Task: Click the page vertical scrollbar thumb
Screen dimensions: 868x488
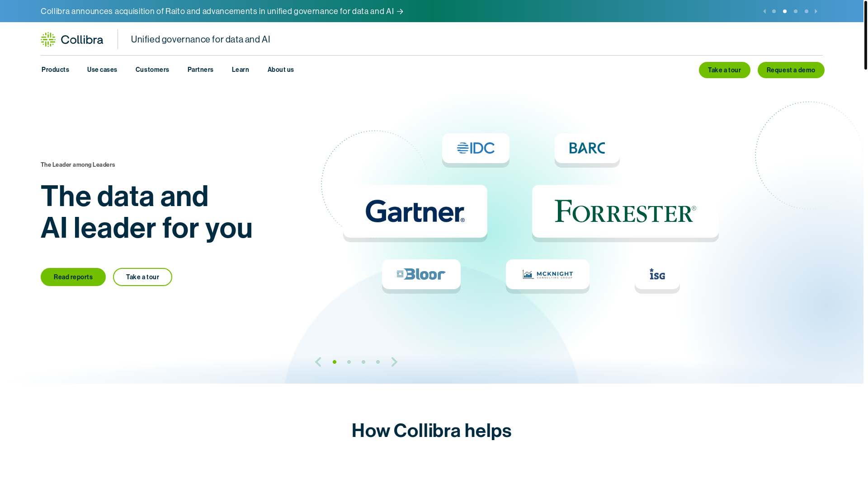Action: (866, 35)
